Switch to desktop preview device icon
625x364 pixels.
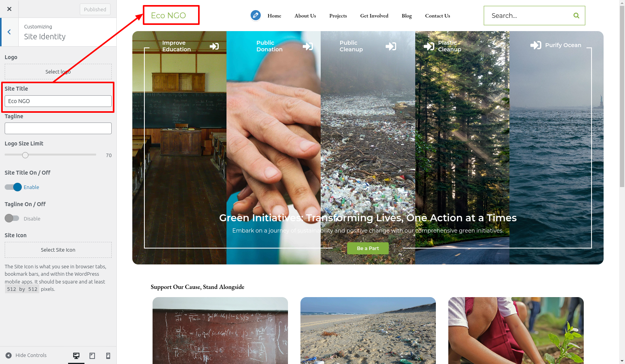tap(76, 355)
